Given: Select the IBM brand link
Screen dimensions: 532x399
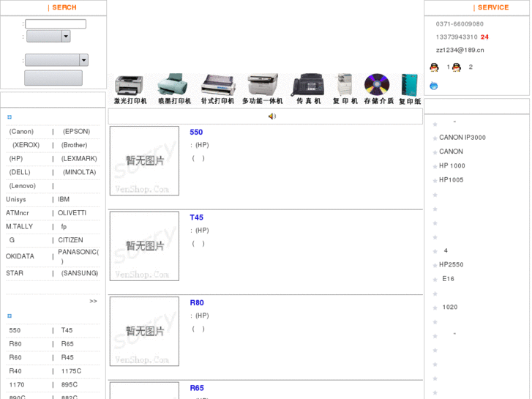Looking at the screenshot, I should [x=64, y=199].
